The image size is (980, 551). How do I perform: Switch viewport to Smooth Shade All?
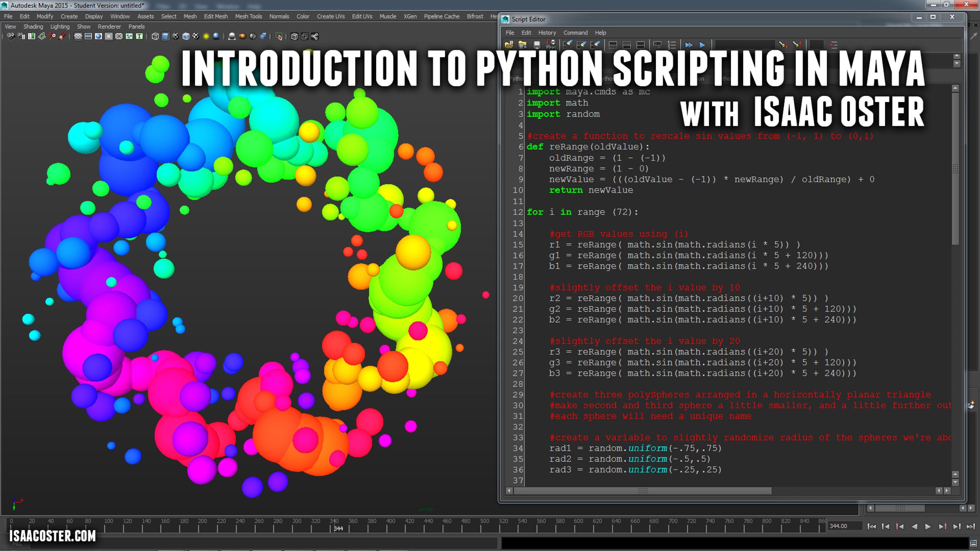165,37
